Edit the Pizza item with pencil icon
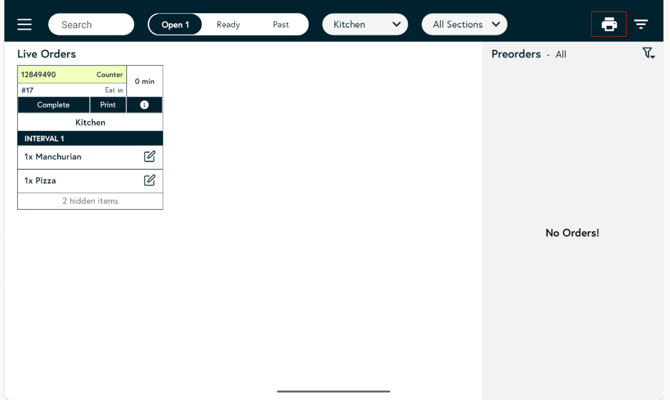The height and width of the screenshot is (400, 670). pos(149,181)
